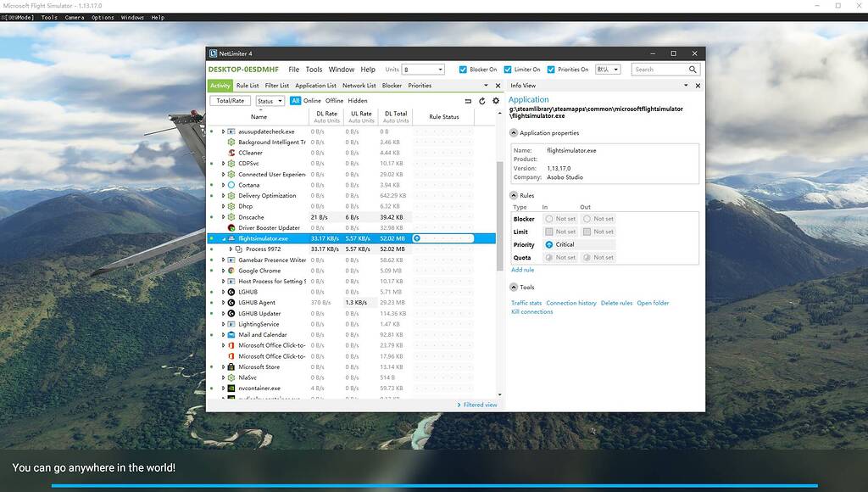The width and height of the screenshot is (868, 492).
Task: Open the Tools menu in NetLimiter
Action: click(314, 69)
